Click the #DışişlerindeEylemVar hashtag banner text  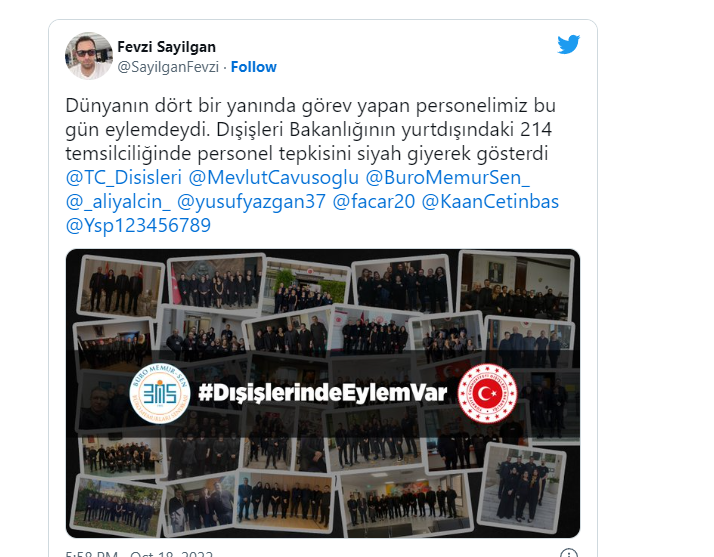pos(323,393)
